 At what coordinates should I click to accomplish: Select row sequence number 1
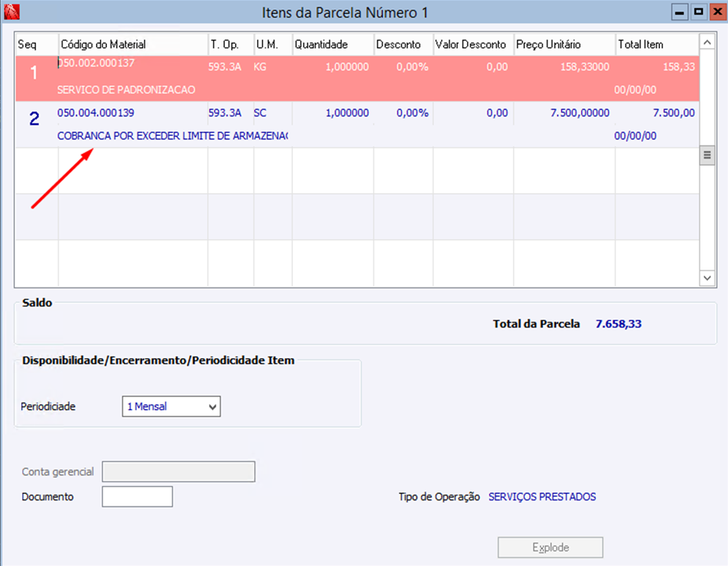(x=34, y=73)
